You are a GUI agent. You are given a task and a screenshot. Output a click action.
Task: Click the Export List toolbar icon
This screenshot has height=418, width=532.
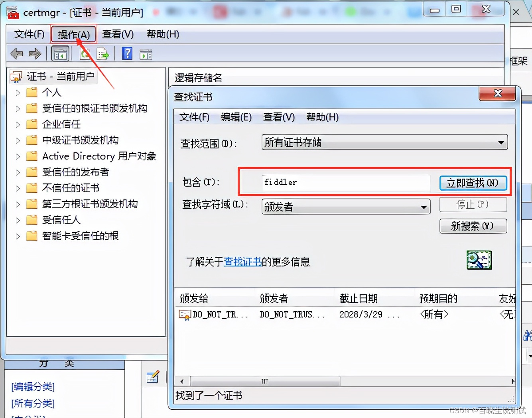[x=103, y=53]
